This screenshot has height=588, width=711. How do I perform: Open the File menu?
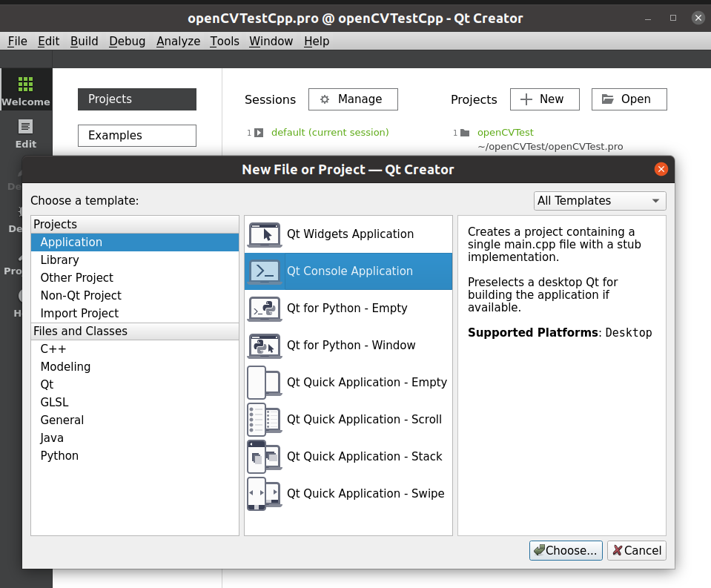18,42
